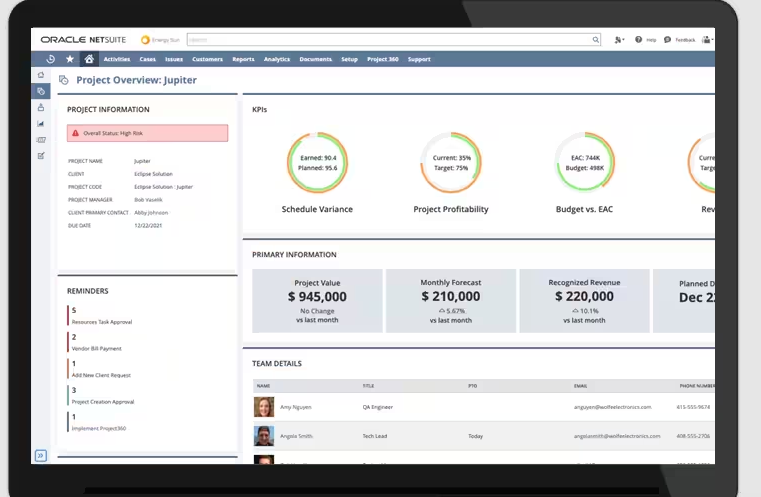Click the PTO column header
Viewport: 761px width, 497px height.
[472, 386]
